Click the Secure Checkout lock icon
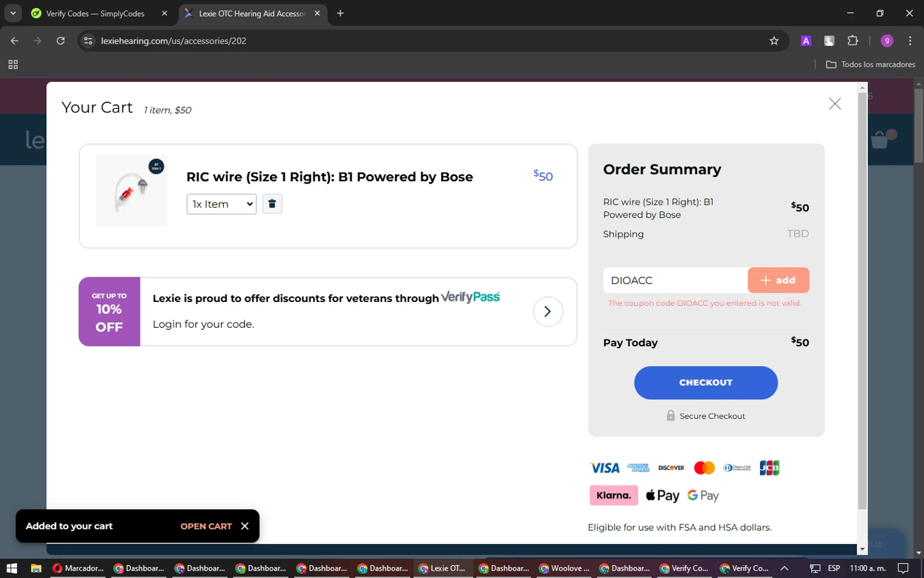The width and height of the screenshot is (924, 578). pos(671,416)
